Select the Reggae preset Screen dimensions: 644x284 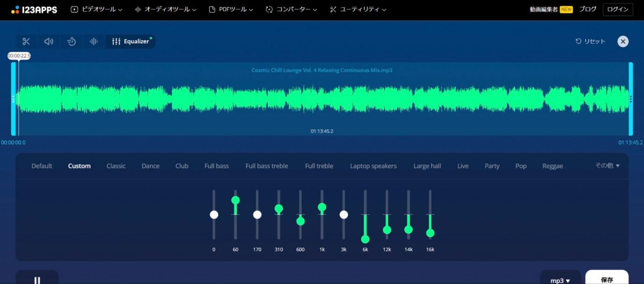552,166
